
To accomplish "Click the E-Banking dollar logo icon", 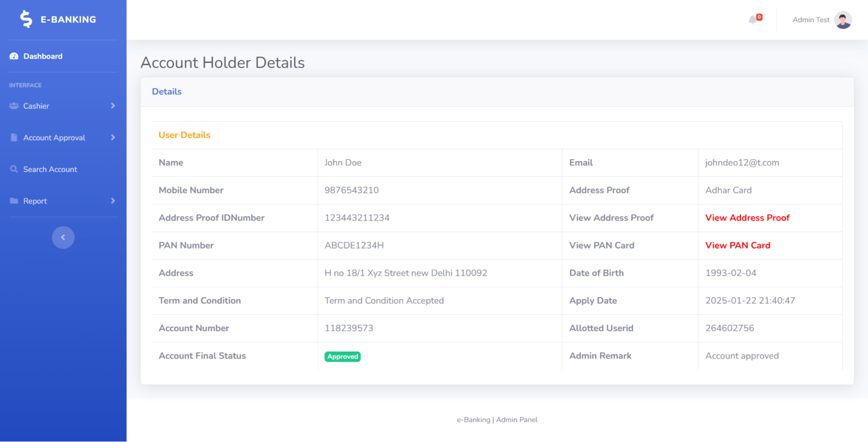I will (x=26, y=19).
